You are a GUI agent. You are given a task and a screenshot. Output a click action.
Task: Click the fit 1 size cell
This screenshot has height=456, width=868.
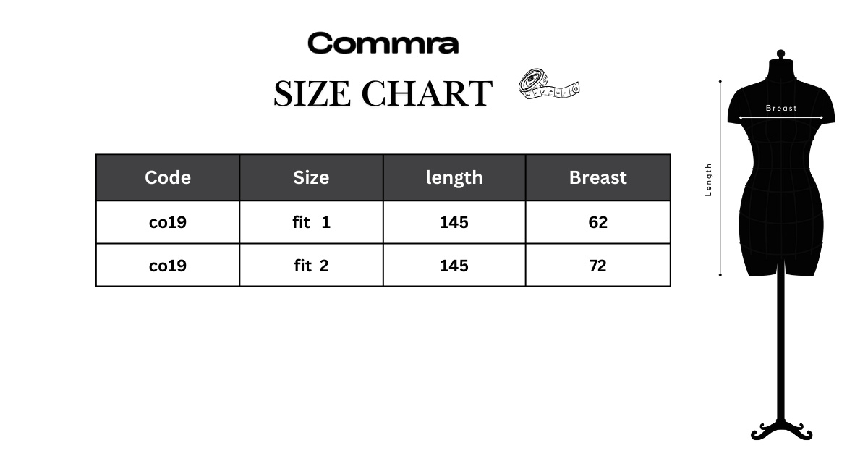311,222
